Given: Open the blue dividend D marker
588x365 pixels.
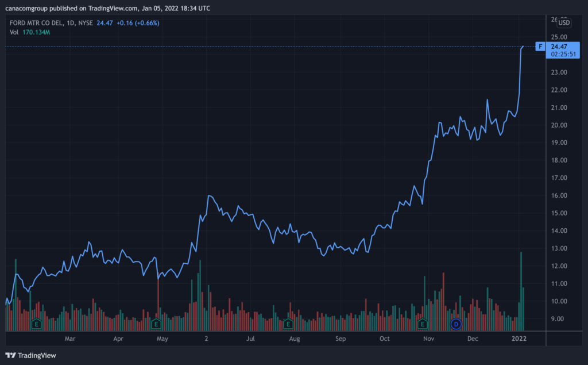Looking at the screenshot, I should [456, 324].
